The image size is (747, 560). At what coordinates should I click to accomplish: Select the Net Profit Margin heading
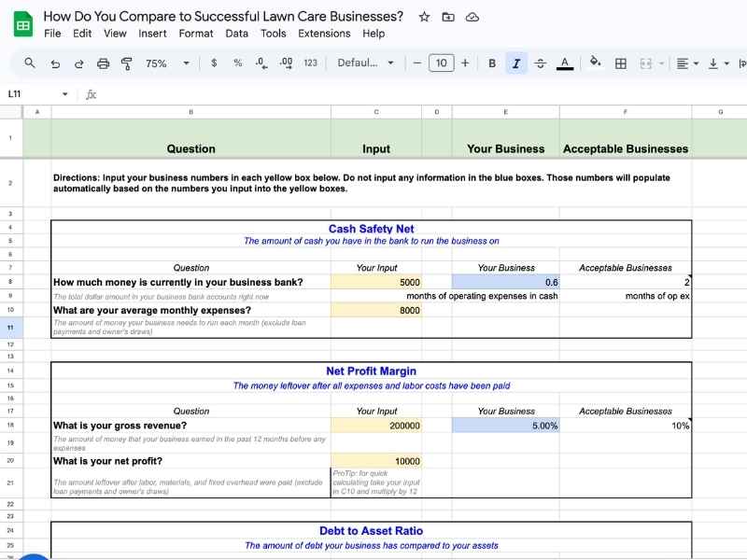coord(371,371)
